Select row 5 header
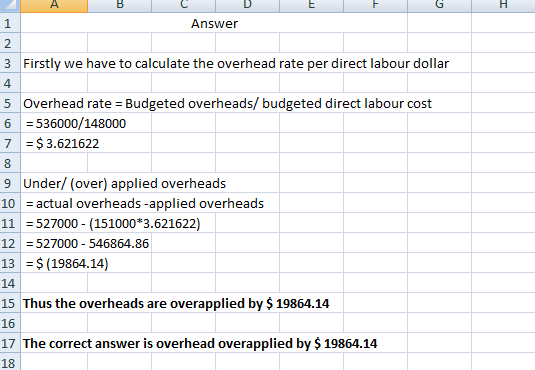This screenshot has height=370, width=535. click(x=10, y=103)
